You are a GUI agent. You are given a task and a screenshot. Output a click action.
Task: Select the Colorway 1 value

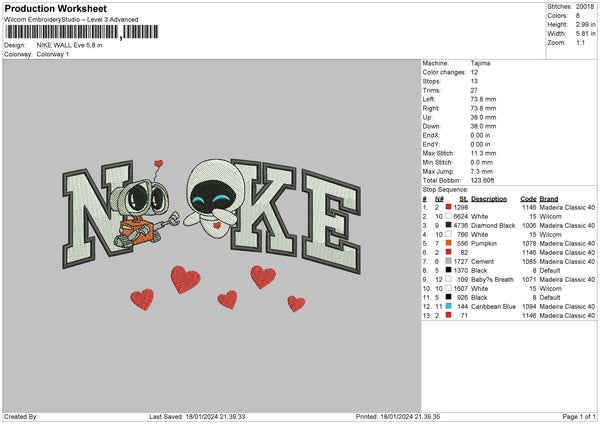pos(53,54)
